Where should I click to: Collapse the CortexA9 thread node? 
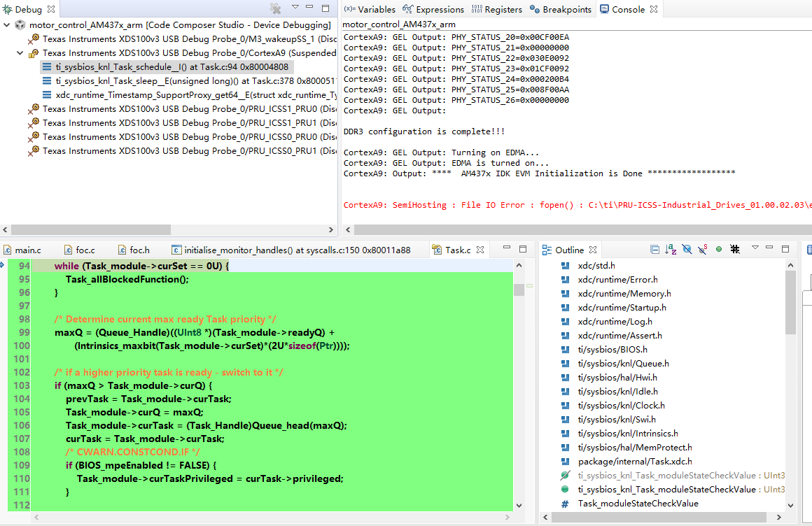pos(20,52)
